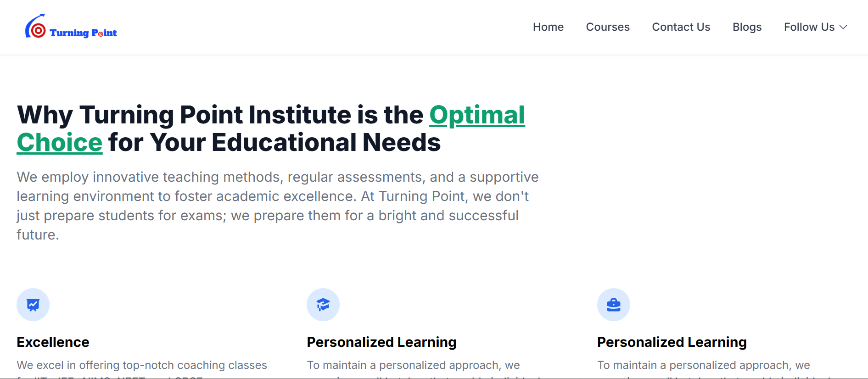The width and height of the screenshot is (868, 379).
Task: Click the green underlined word Optimal
Action: (x=477, y=115)
